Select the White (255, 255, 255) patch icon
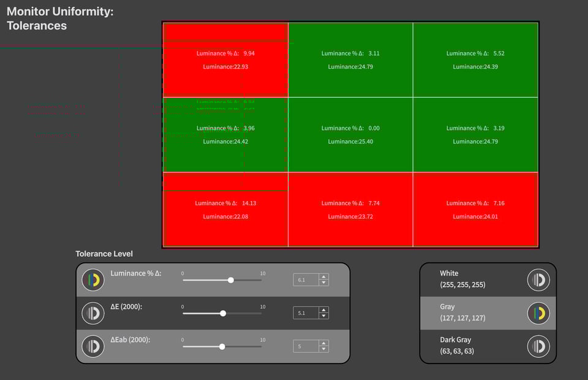Viewport: 588px width, 380px height. (538, 280)
